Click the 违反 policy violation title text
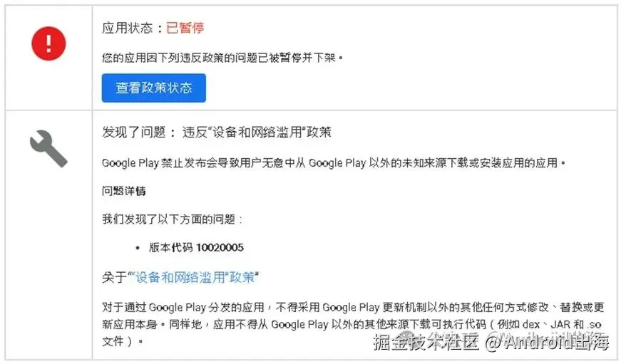Screen dimensions: 621x364 pyautogui.click(x=257, y=132)
